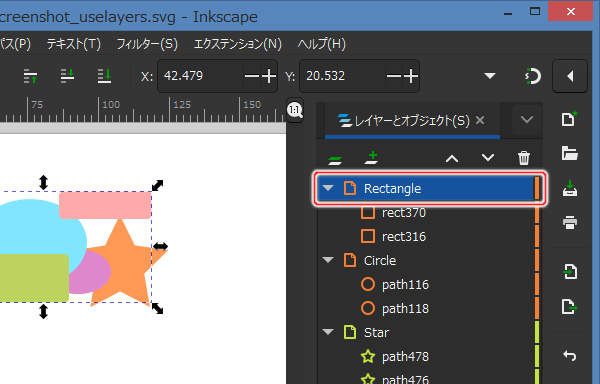Open the フィルター(S) menu
Screen dimensions: 600x384
coord(147,44)
